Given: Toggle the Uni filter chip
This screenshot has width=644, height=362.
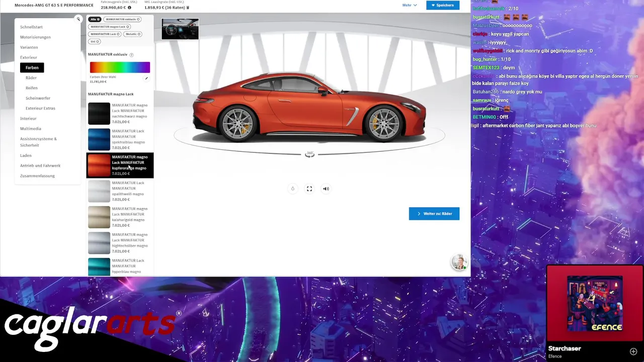Looking at the screenshot, I should 95,42.
